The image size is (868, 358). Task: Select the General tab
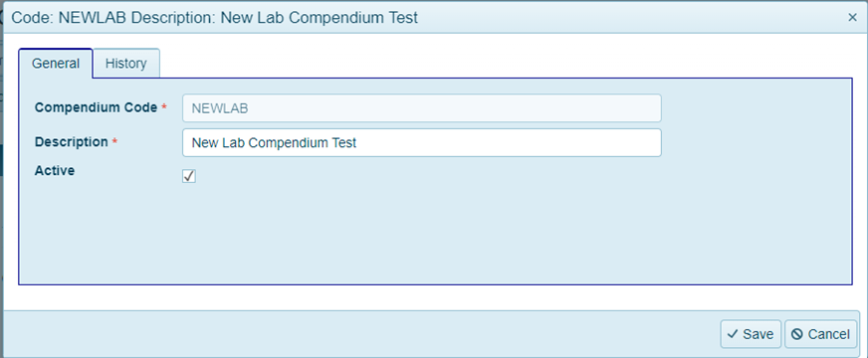tap(56, 64)
